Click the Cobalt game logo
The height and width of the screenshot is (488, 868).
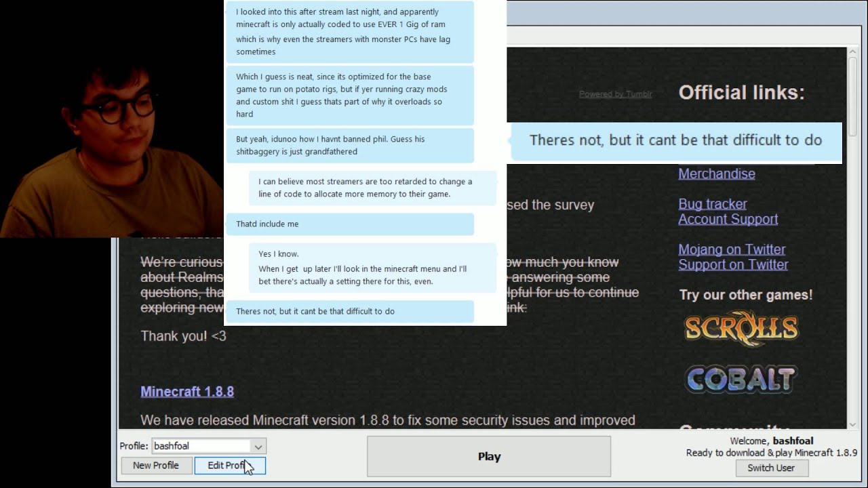pyautogui.click(x=741, y=380)
